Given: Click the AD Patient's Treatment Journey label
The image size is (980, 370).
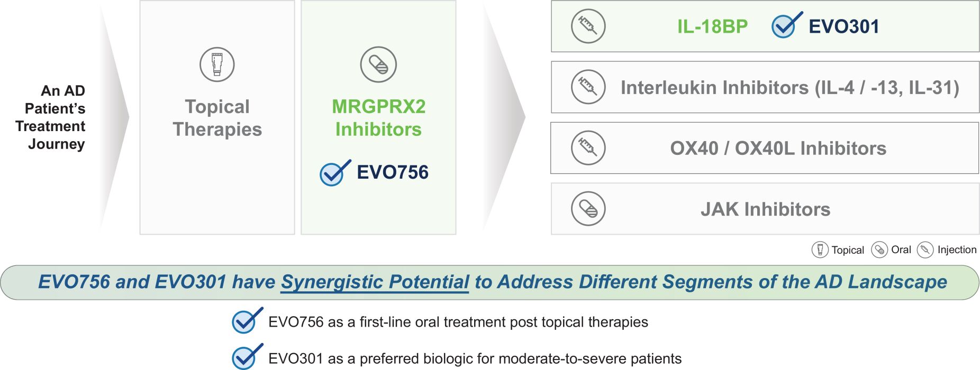Looking at the screenshot, I should tap(52, 117).
